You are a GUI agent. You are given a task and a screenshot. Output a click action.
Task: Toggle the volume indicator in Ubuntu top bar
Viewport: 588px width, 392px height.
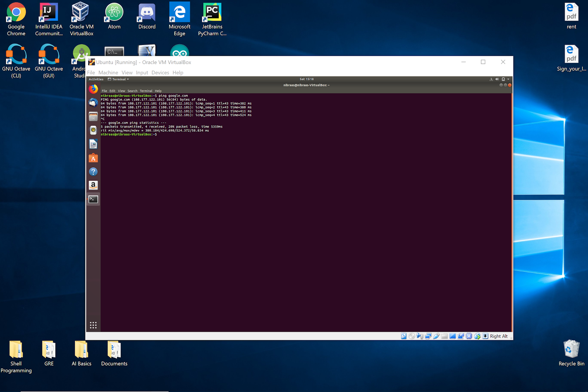coord(497,79)
